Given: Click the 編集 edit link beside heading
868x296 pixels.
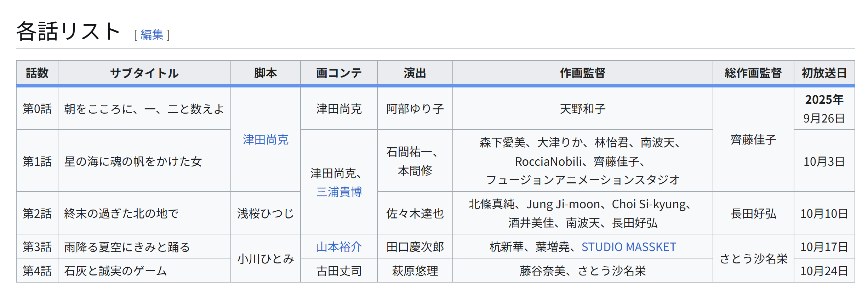Looking at the screenshot, I should coord(152,35).
